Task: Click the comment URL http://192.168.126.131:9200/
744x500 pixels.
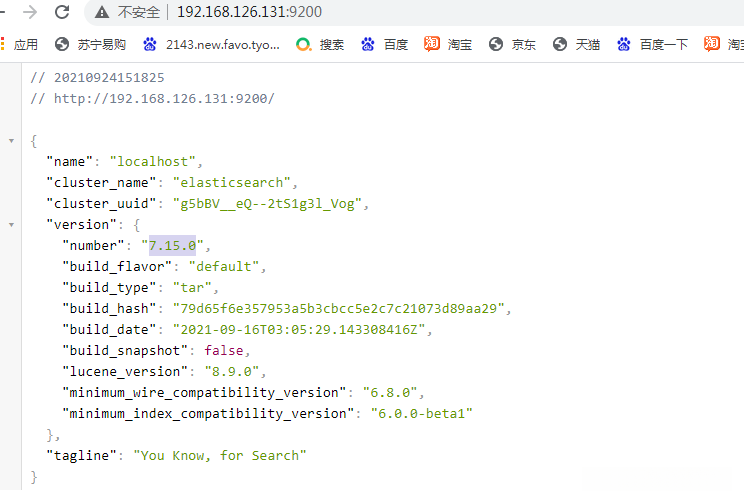Action: [164, 99]
